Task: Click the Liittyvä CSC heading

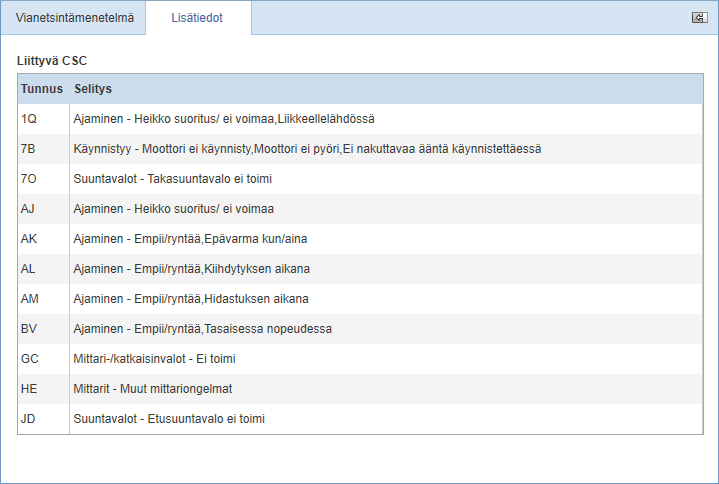Action: click(52, 61)
